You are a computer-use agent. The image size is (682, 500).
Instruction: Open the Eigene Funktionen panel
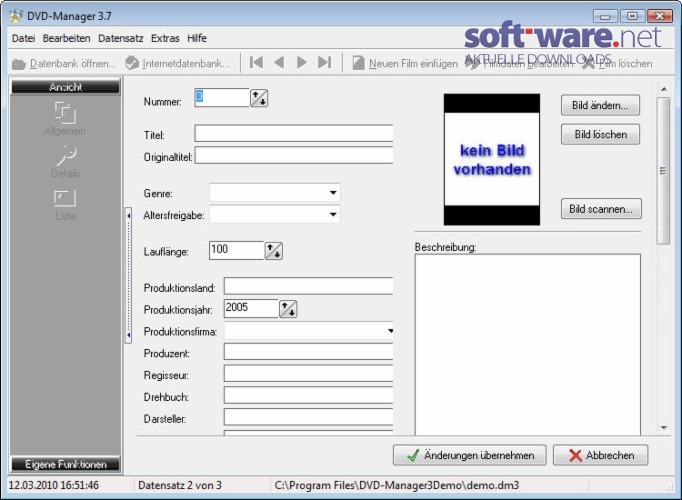coord(65,464)
